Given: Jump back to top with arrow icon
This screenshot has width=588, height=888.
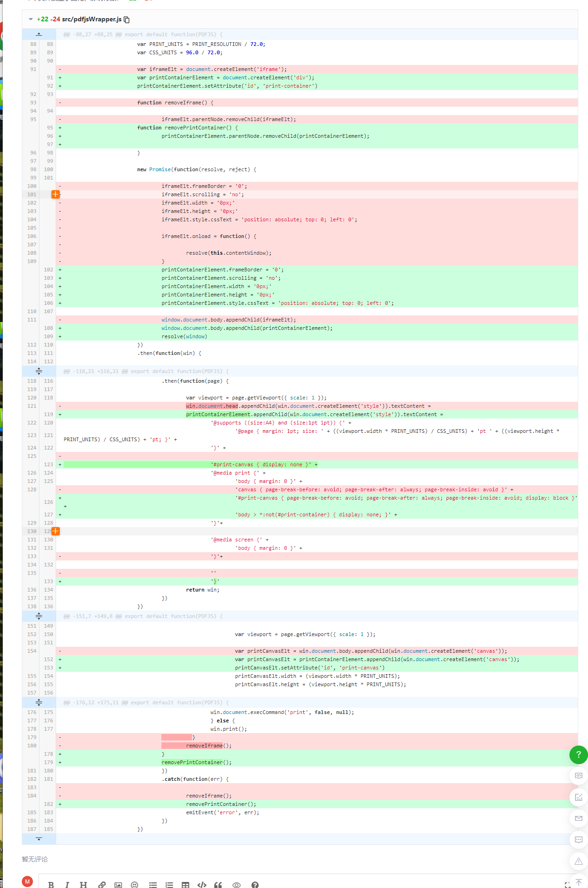Looking at the screenshot, I should point(578,882).
